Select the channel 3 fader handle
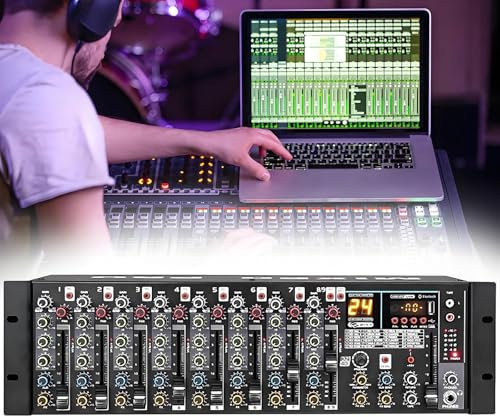The width and height of the screenshot is (500, 417). coord(140,399)
